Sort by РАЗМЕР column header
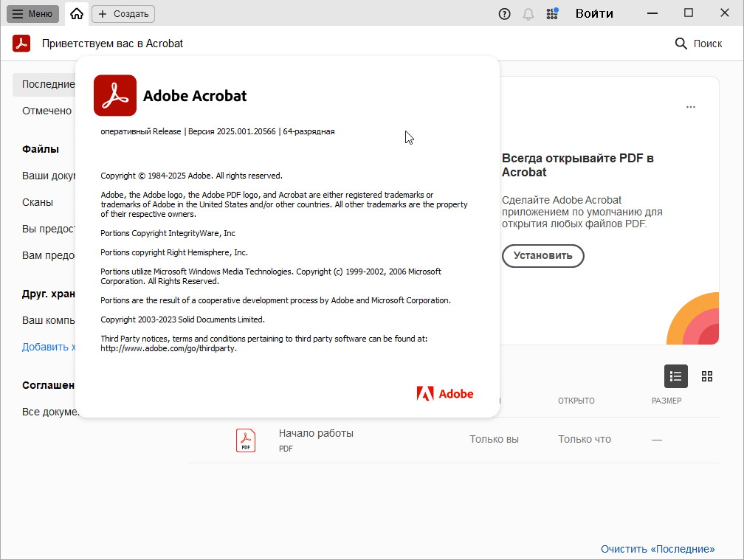 (x=666, y=401)
